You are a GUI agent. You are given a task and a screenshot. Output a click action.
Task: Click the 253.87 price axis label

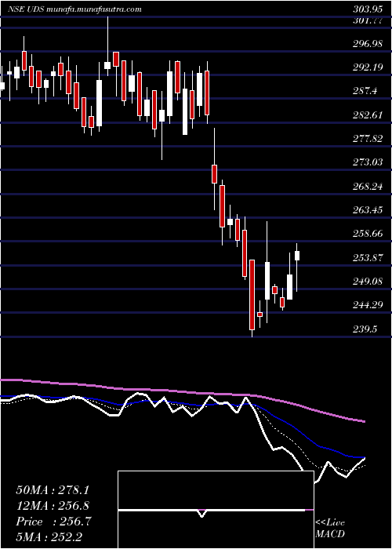pos(368,258)
